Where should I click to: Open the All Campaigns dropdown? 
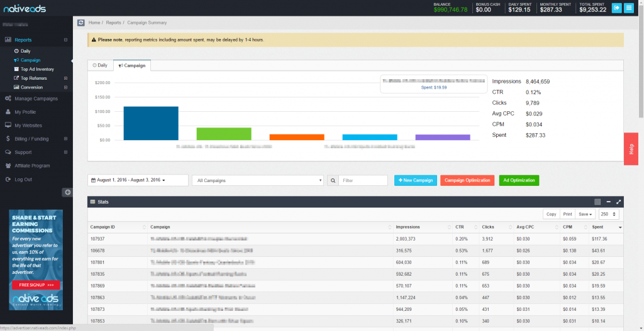(258, 180)
